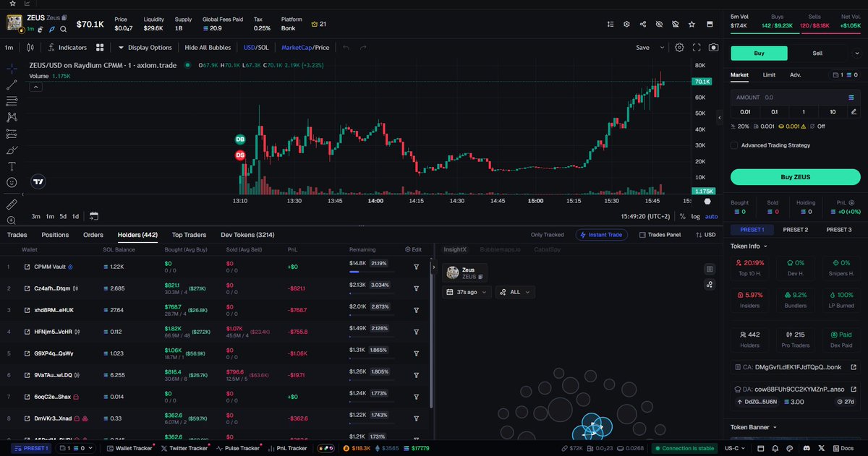Click the Buy ZEUS button
Image resolution: width=868 pixels, height=456 pixels.
tap(796, 177)
